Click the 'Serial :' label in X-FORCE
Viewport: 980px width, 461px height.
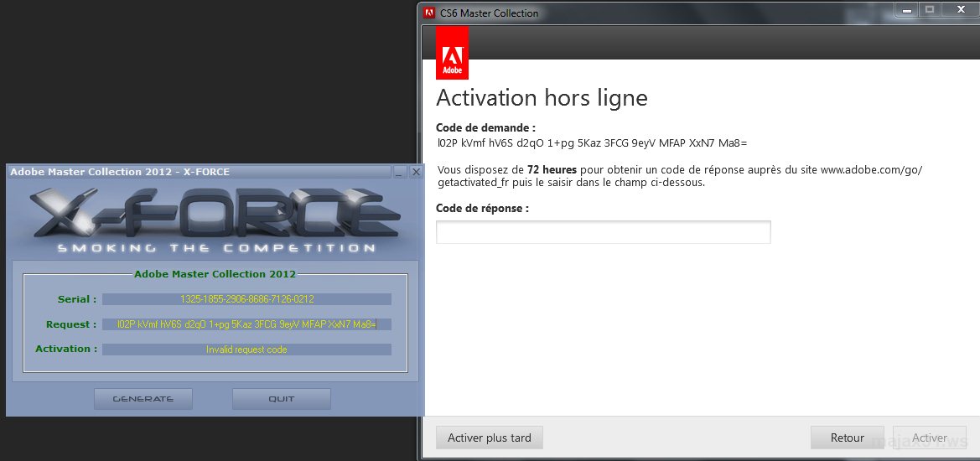coord(77,299)
